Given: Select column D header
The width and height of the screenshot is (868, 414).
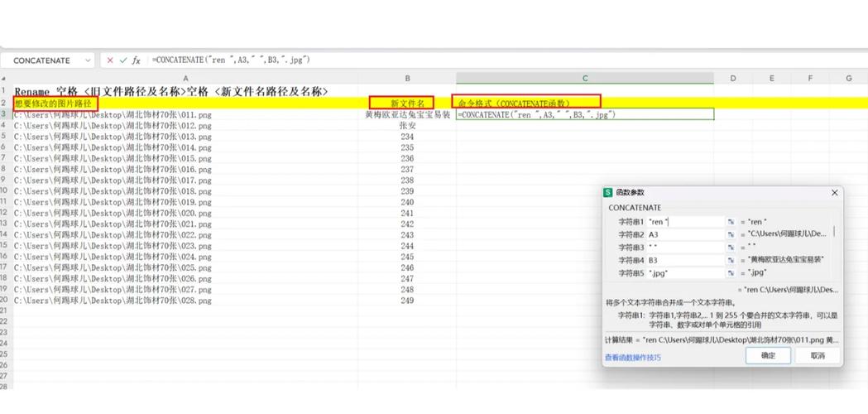Looking at the screenshot, I should pyautogui.click(x=732, y=79).
